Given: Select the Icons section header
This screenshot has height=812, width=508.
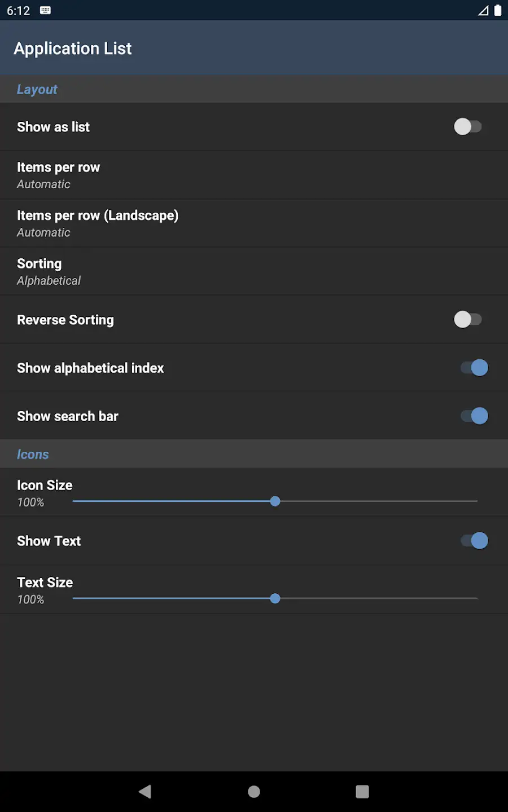Looking at the screenshot, I should pos(33,454).
